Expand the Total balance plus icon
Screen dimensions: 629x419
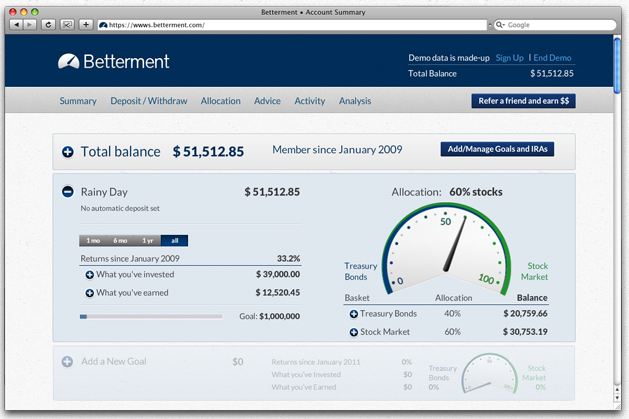click(67, 152)
